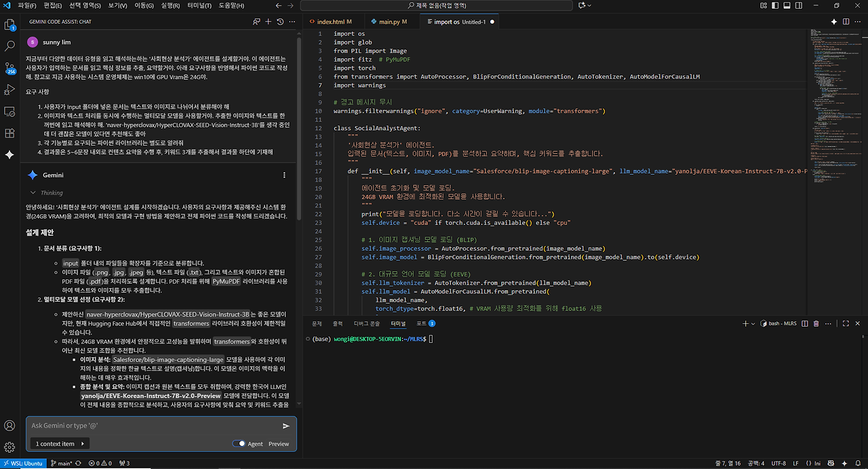This screenshot has height=469, width=868.
Task: Click the 'WSL: Ubuntu' remote indicator
Action: click(x=23, y=464)
